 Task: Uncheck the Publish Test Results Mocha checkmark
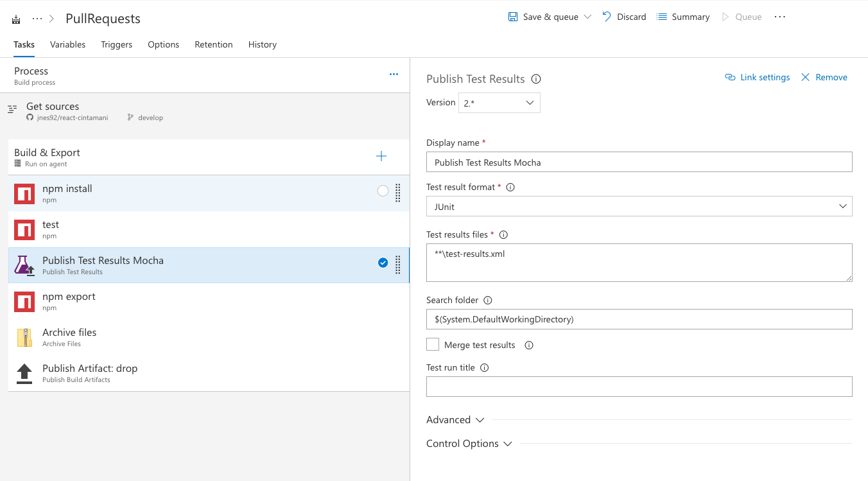pos(383,263)
